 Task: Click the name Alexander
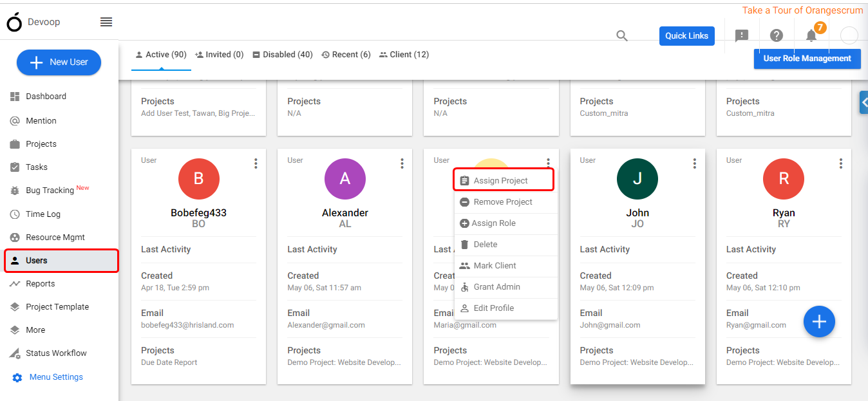[345, 213]
